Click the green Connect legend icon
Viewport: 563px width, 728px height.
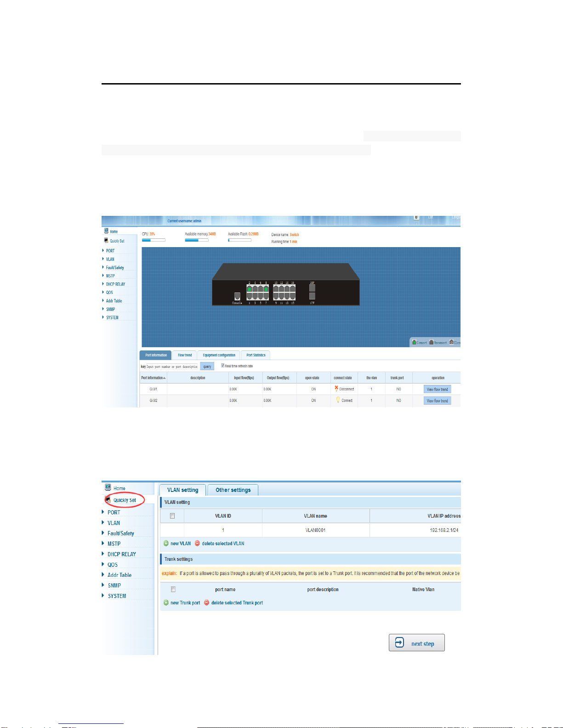click(x=414, y=342)
